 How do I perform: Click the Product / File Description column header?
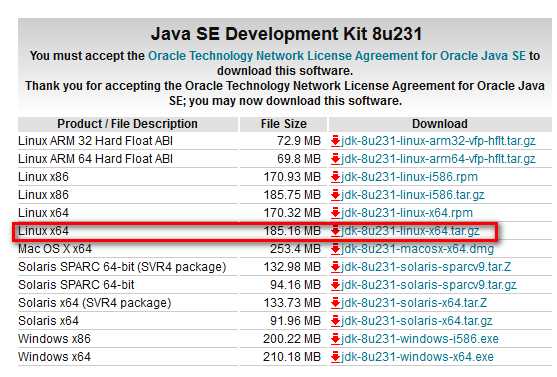(x=128, y=124)
